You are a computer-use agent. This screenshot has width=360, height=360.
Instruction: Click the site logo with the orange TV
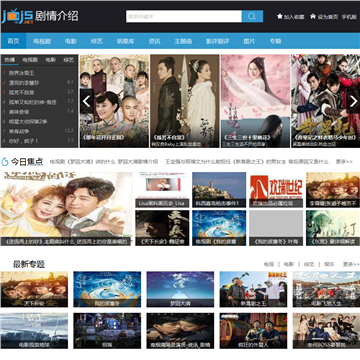pos(18,17)
